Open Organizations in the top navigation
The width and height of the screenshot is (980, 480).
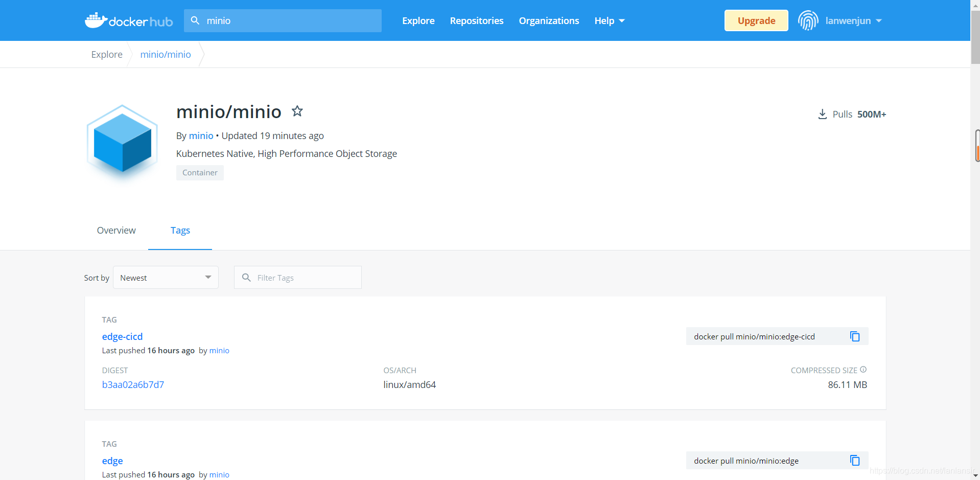[549, 20]
